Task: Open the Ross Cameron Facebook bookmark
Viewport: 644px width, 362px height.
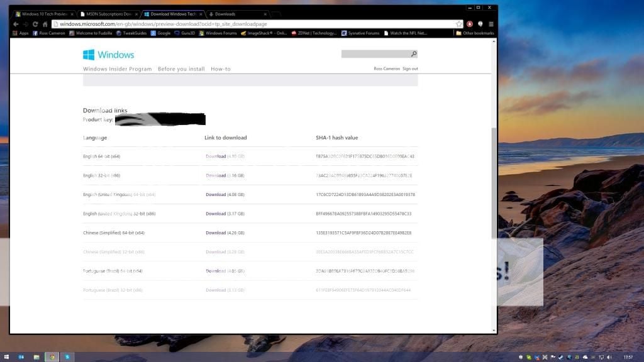Action: [49, 33]
